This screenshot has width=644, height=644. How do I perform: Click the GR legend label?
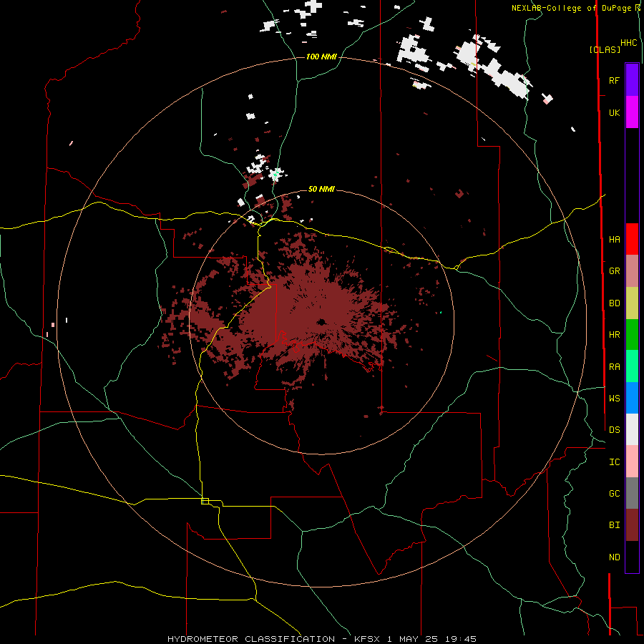click(x=614, y=271)
